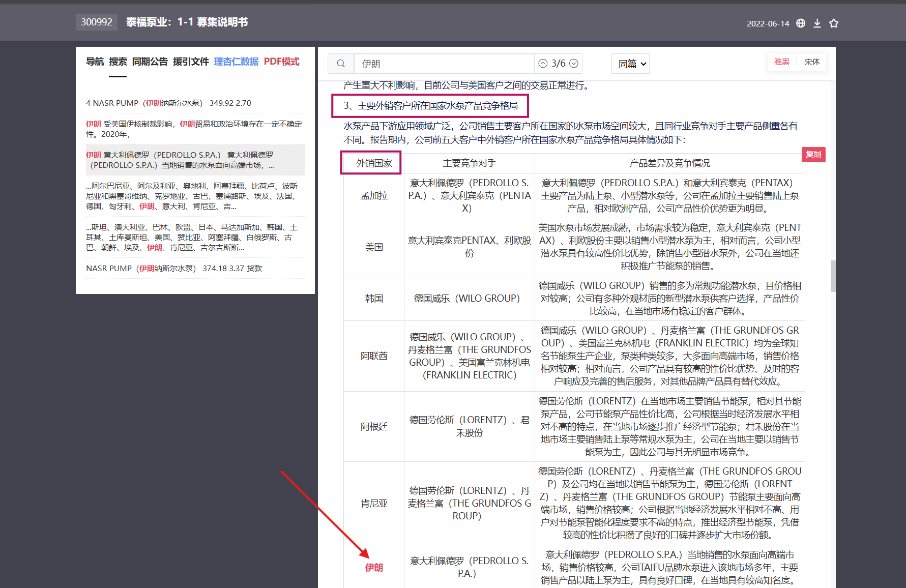This screenshot has height=588, width=906.
Task: Click table cell 阿根廷
Action: (x=374, y=426)
